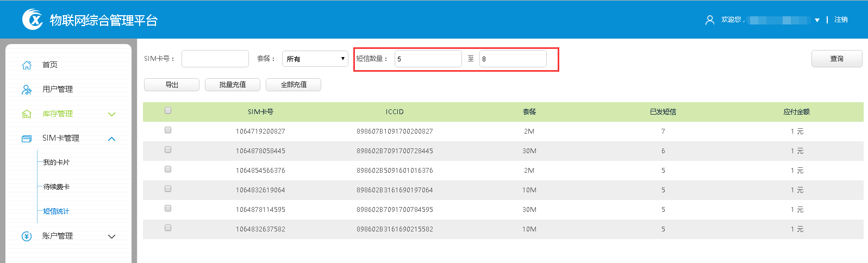Check the row for SIM 1064719200827
Image resolution: width=868 pixels, height=263 pixels.
pos(168,130)
